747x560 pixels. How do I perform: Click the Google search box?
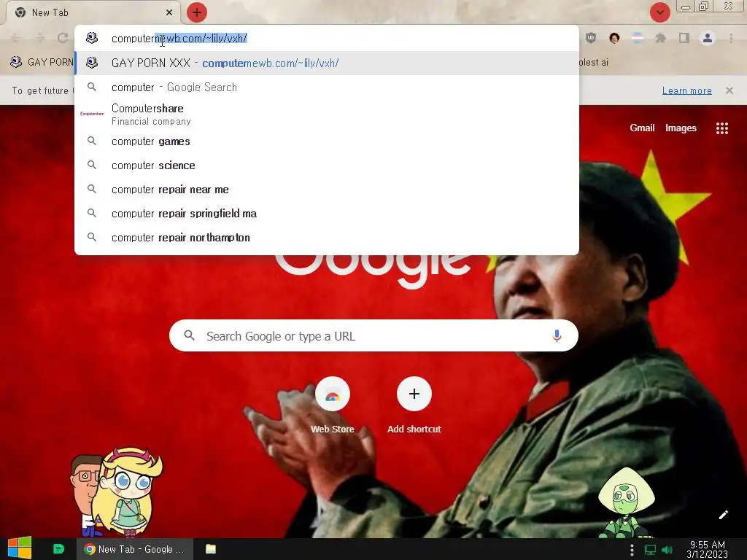(x=374, y=335)
